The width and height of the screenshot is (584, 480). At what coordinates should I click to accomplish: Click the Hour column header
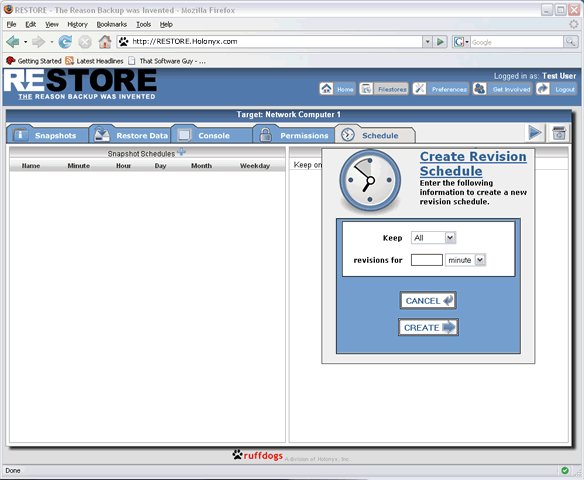pyautogui.click(x=123, y=166)
